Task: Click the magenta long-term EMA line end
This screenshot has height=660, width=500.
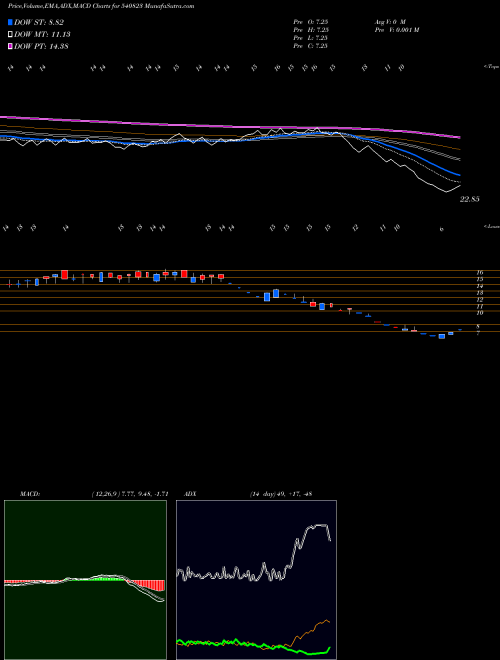Action: [x=460, y=137]
